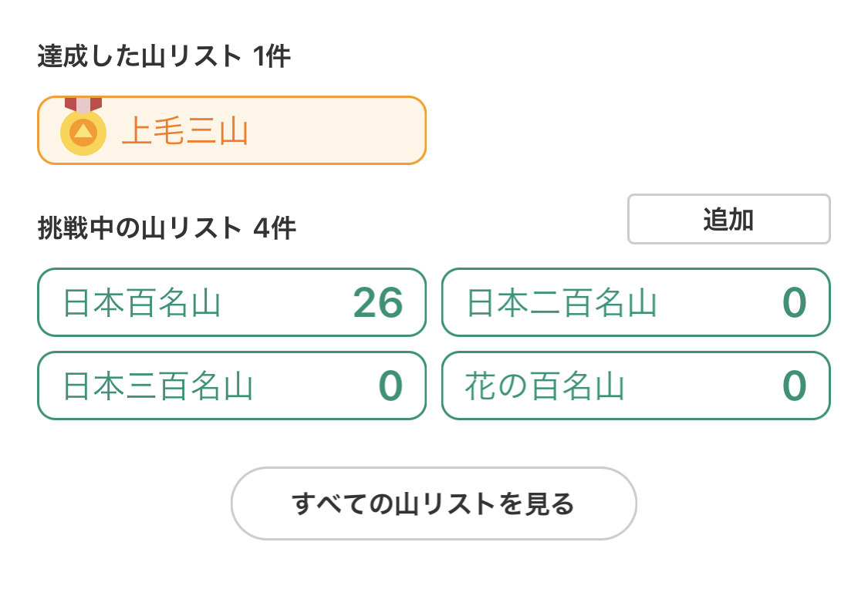
Task: Open the 日本百名山 challenge list
Action: (x=231, y=302)
